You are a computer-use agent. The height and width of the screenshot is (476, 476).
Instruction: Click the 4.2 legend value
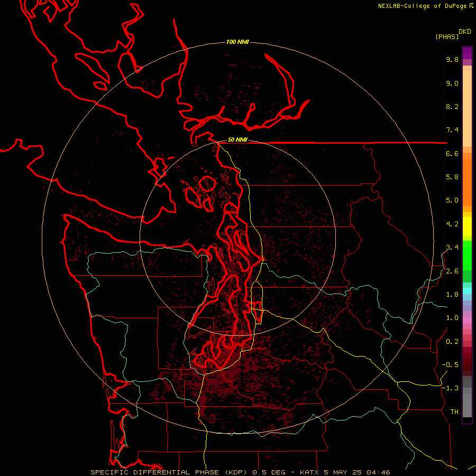(x=452, y=224)
